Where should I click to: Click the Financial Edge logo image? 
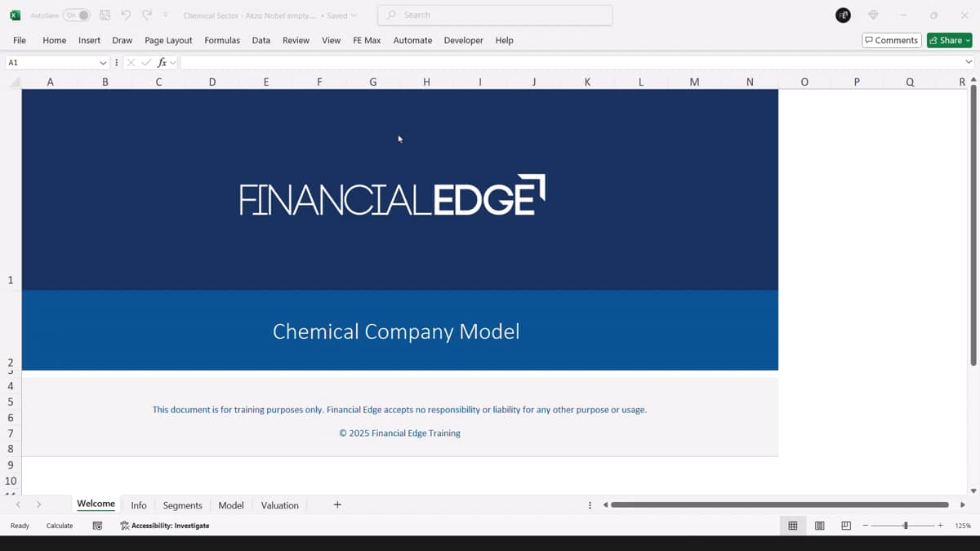392,195
